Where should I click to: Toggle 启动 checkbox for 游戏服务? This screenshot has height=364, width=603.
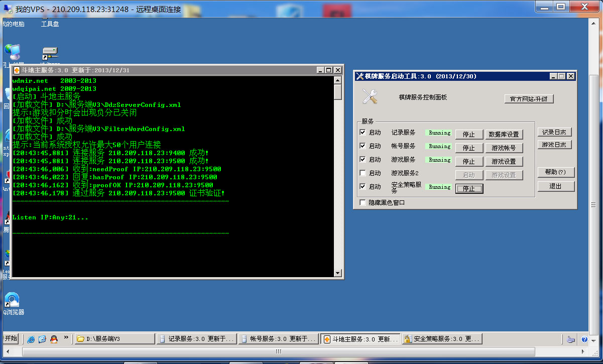(363, 160)
